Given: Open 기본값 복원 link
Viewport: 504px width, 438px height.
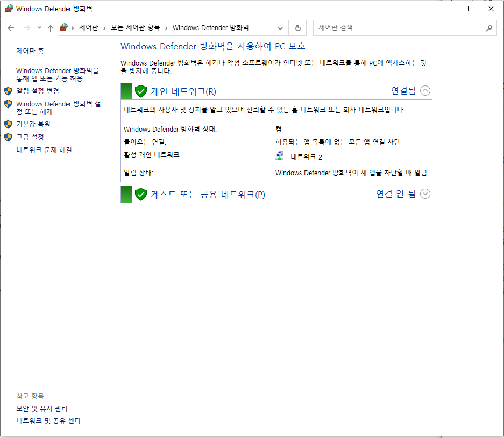Looking at the screenshot, I should coord(33,124).
